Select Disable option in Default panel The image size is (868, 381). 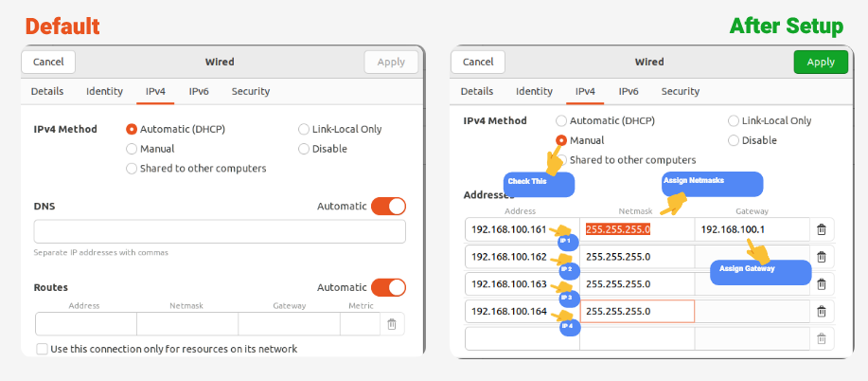[x=304, y=149]
